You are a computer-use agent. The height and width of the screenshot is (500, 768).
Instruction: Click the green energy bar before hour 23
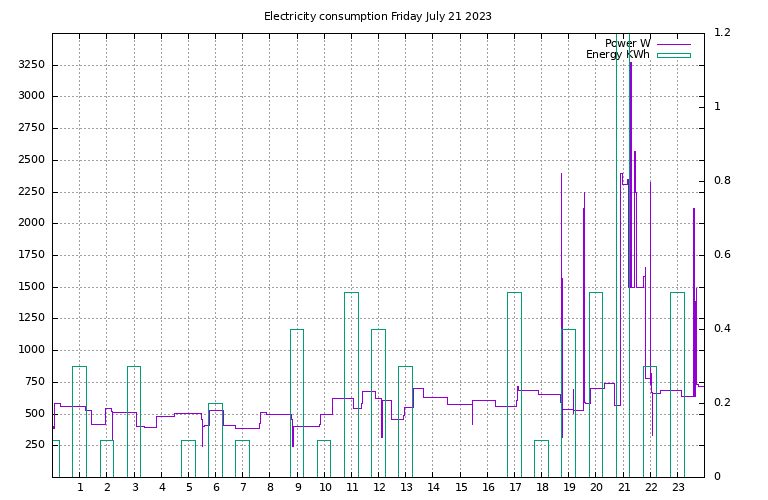pos(677,384)
